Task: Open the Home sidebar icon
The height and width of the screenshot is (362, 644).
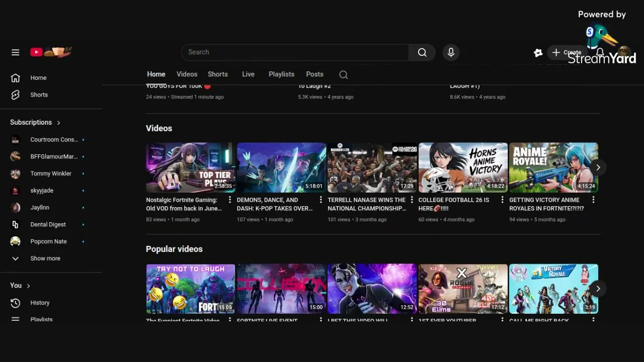Action: [16, 78]
